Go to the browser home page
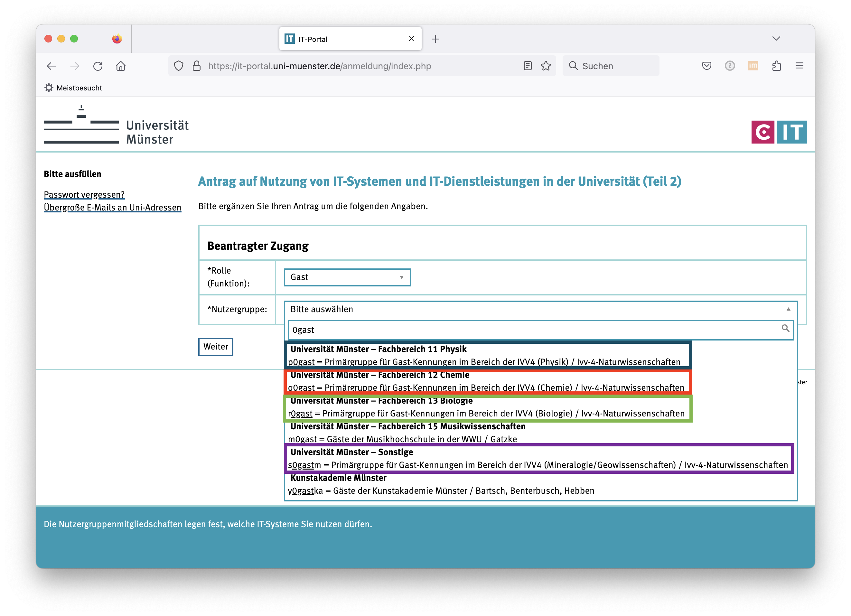This screenshot has height=616, width=851. (x=121, y=66)
